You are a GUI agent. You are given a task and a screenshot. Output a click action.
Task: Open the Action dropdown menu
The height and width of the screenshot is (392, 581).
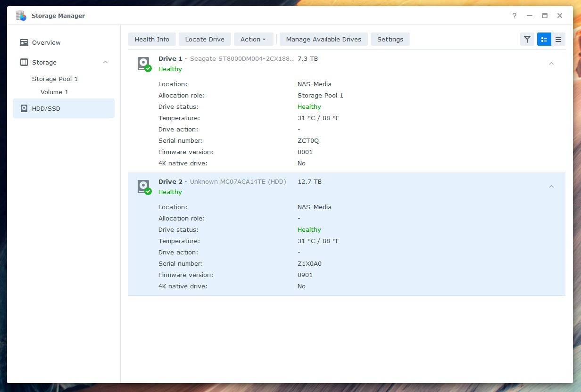coord(253,39)
